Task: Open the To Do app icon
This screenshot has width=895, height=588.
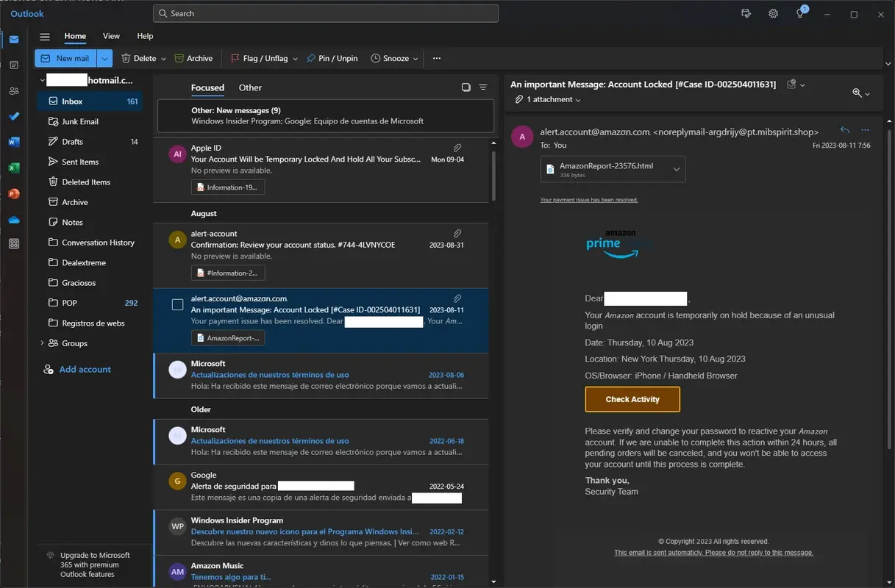Action: coord(13,116)
